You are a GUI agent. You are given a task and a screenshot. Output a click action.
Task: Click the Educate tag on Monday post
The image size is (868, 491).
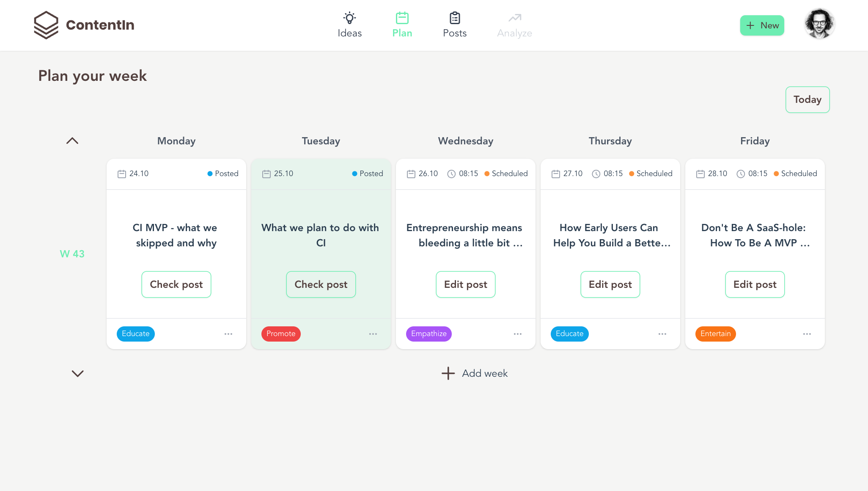click(x=135, y=334)
